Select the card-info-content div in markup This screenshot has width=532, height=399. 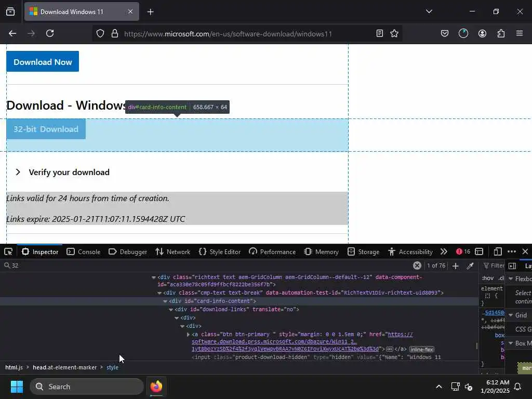(212, 301)
